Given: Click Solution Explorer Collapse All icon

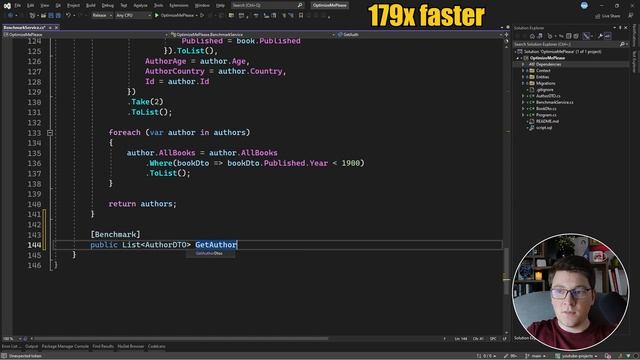Looking at the screenshot, I should click(x=569, y=36).
